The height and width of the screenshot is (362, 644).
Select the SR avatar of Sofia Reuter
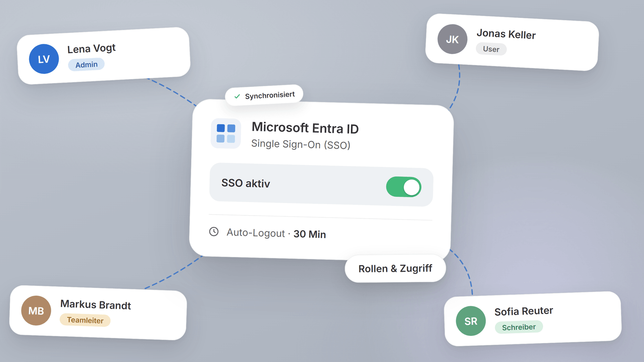click(471, 321)
